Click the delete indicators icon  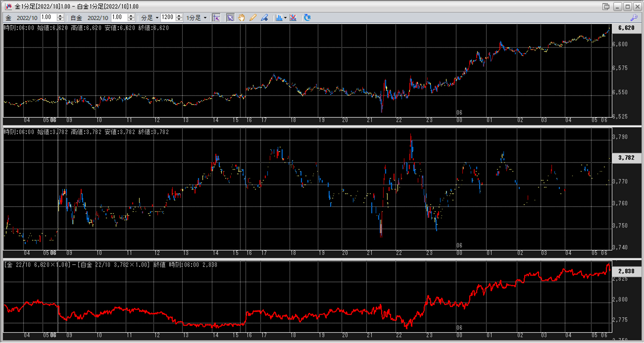[294, 17]
